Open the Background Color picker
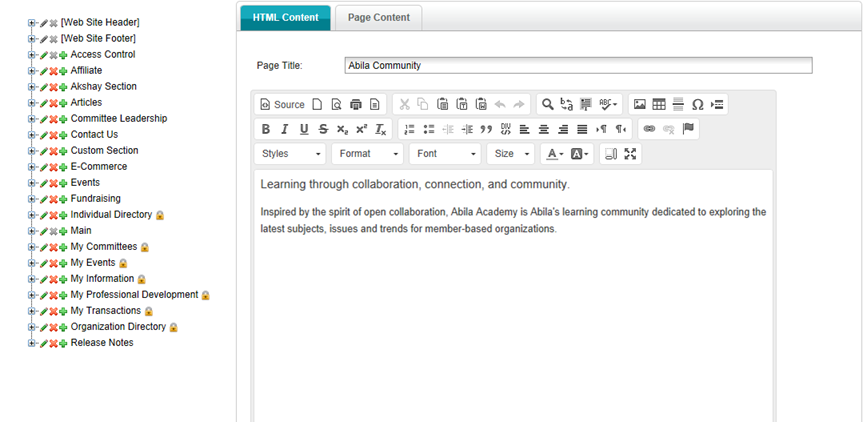The image size is (867, 422). click(x=579, y=154)
